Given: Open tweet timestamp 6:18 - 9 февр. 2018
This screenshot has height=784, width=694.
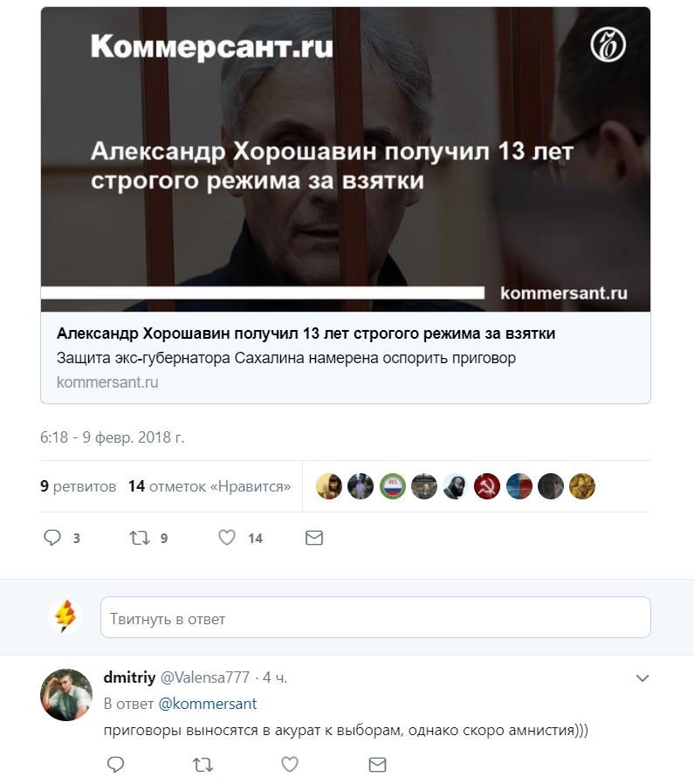Looking at the screenshot, I should pos(113,437).
